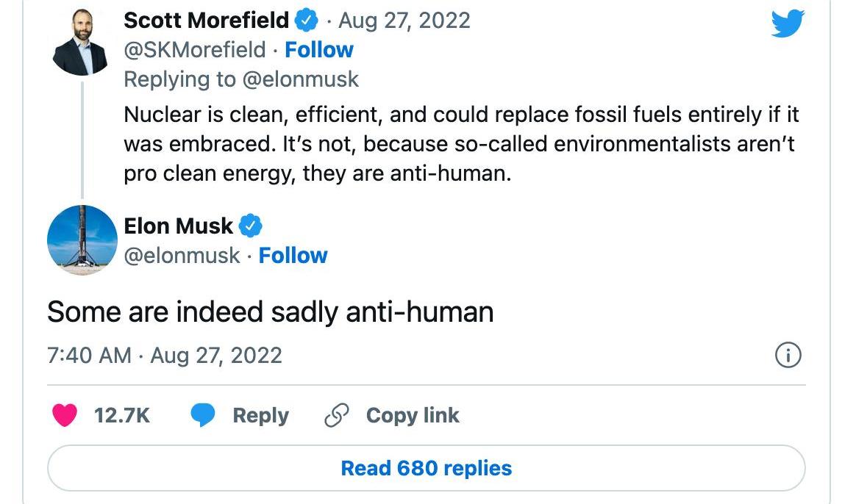Screen dimensions: 856x504
Task: Follow @SKMorefield
Action: 319,50
